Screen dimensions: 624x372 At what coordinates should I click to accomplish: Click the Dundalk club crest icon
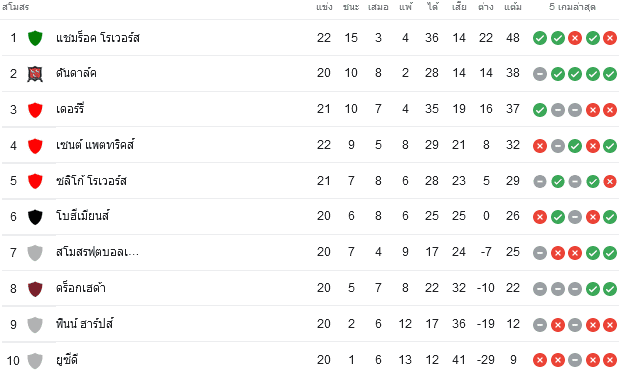[x=35, y=74]
